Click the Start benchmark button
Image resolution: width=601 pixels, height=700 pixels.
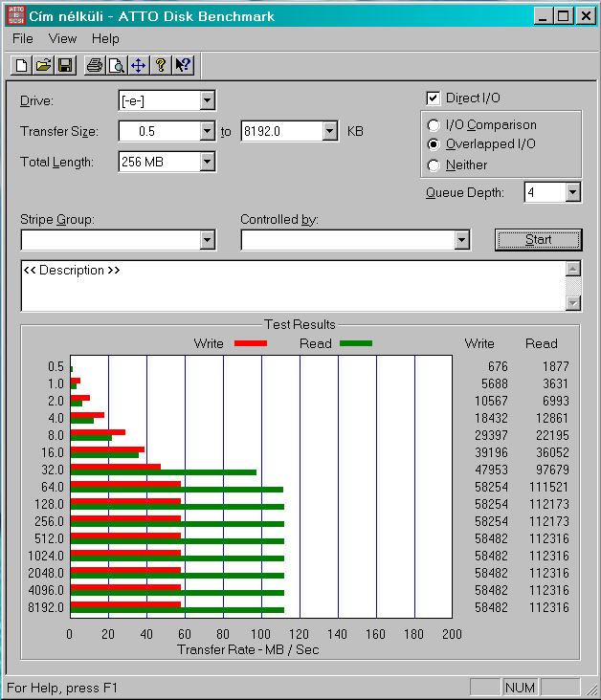[x=539, y=240]
